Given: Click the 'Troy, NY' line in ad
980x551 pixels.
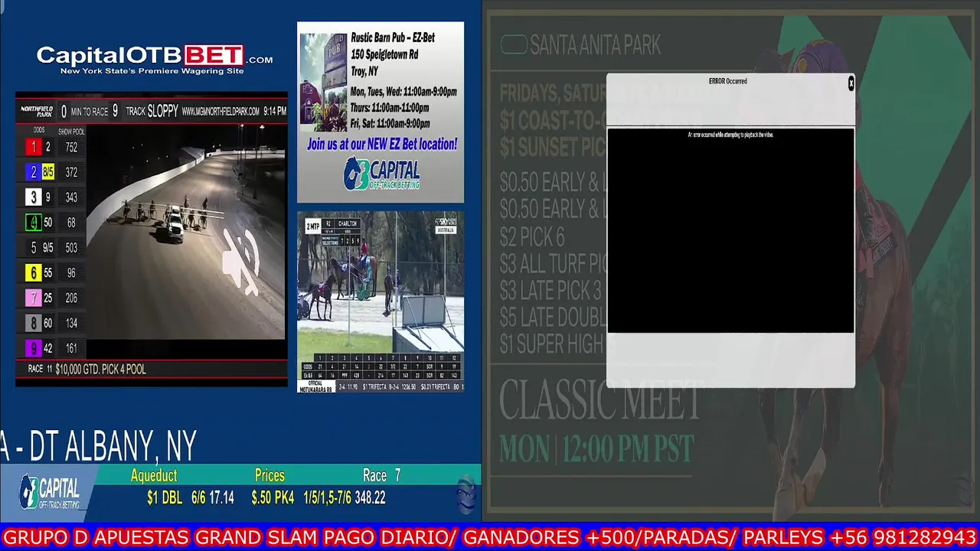Looking at the screenshot, I should 364,71.
